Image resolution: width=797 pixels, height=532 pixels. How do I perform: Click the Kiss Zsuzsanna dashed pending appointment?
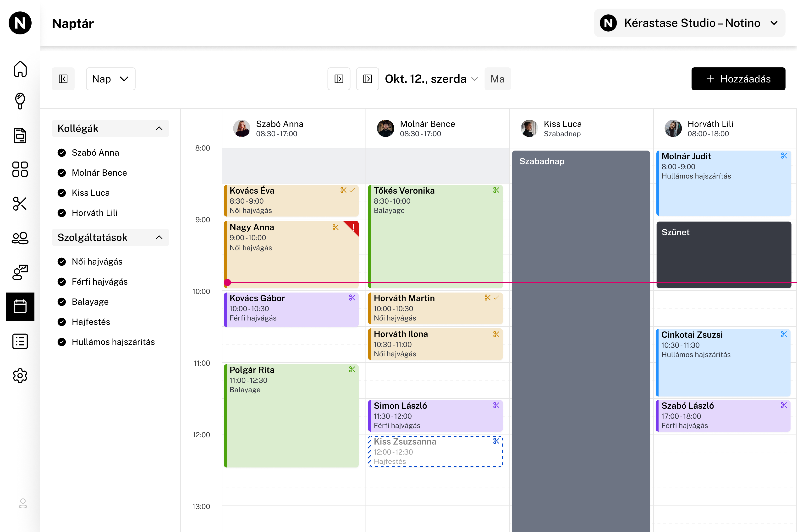click(x=435, y=451)
